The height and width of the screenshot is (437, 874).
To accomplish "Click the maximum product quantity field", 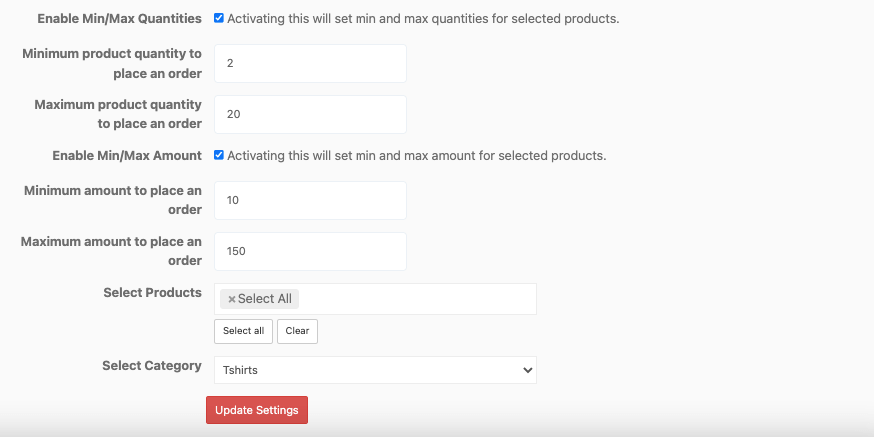I will point(310,114).
